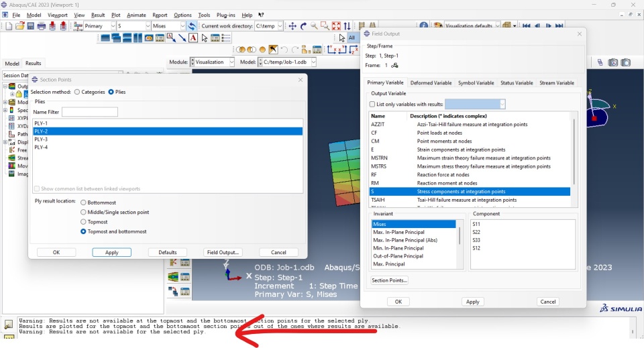Choose Middle/Single section point option
644x348 pixels.
(x=83, y=212)
